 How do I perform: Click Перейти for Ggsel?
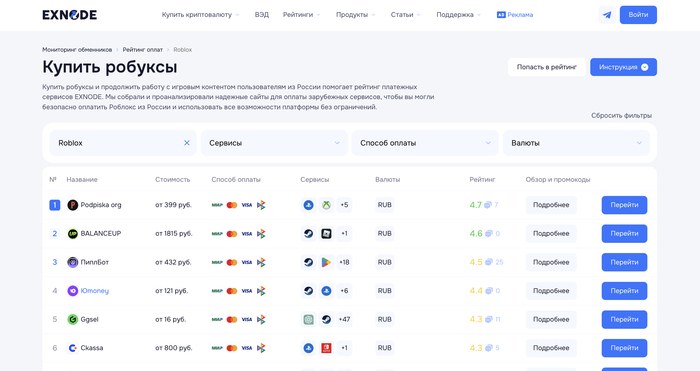pyautogui.click(x=624, y=319)
